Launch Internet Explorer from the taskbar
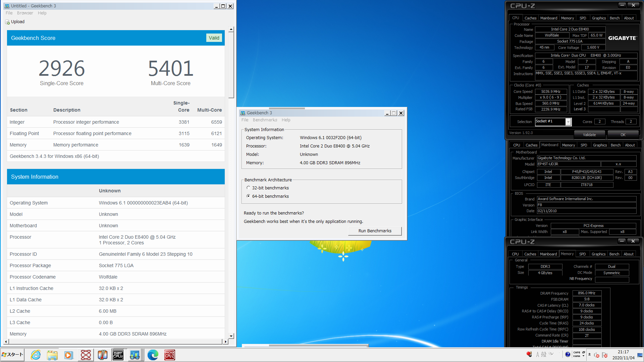 click(36, 355)
